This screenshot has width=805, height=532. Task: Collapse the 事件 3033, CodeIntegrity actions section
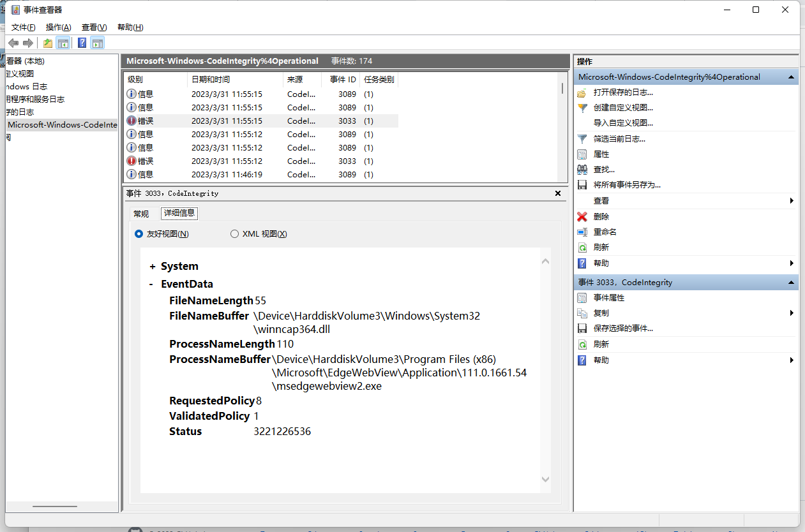791,282
